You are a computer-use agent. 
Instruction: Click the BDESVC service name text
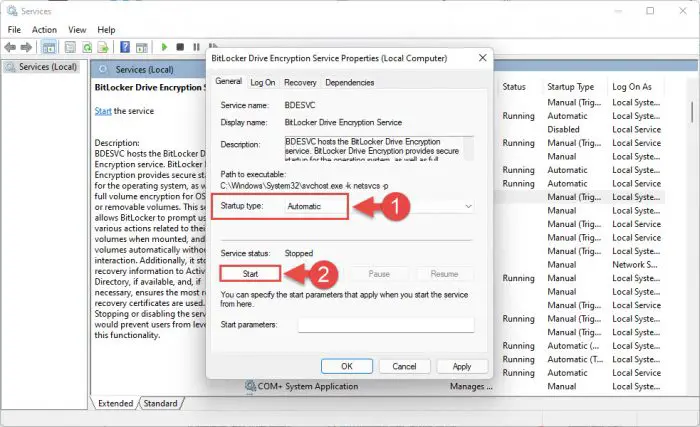(300, 105)
